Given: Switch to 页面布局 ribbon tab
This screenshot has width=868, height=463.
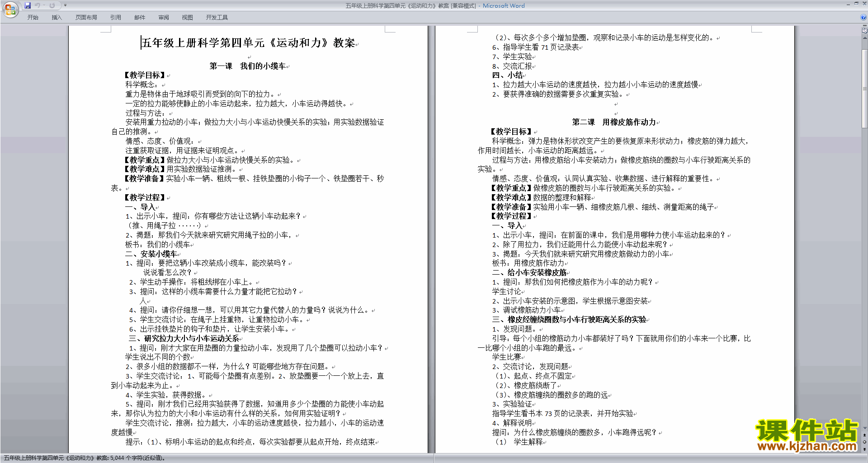Looking at the screenshot, I should 86,18.
